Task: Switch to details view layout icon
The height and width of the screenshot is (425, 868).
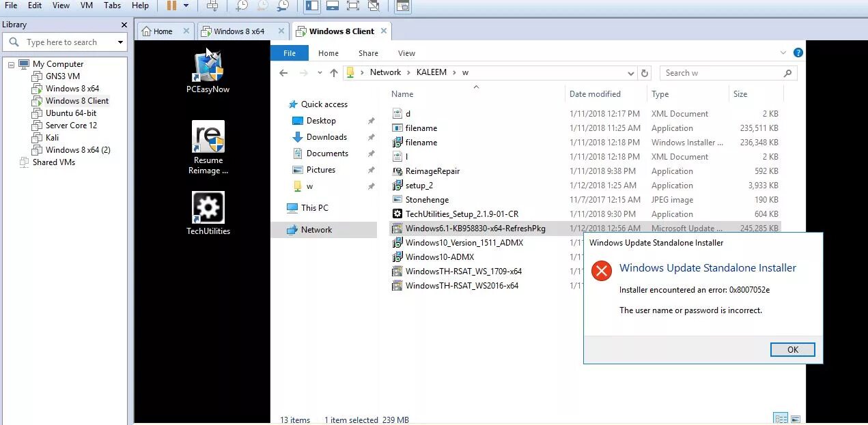Action: coord(780,419)
